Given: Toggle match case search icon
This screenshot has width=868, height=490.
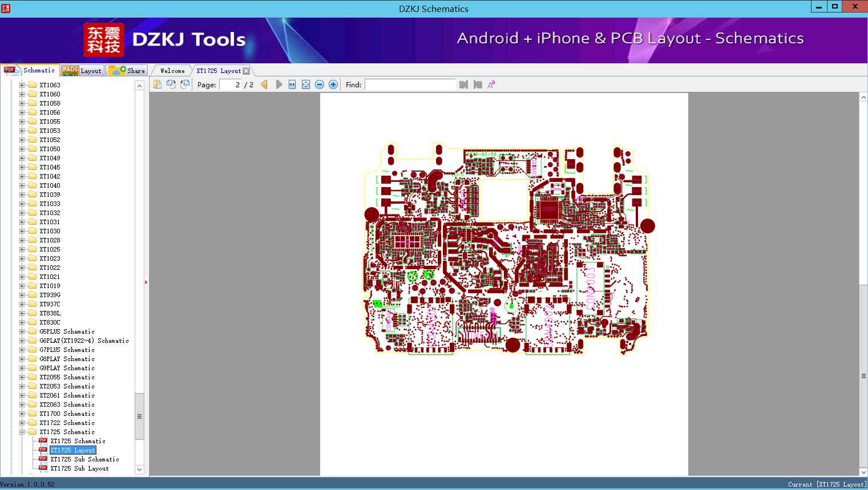Looking at the screenshot, I should pos(491,84).
